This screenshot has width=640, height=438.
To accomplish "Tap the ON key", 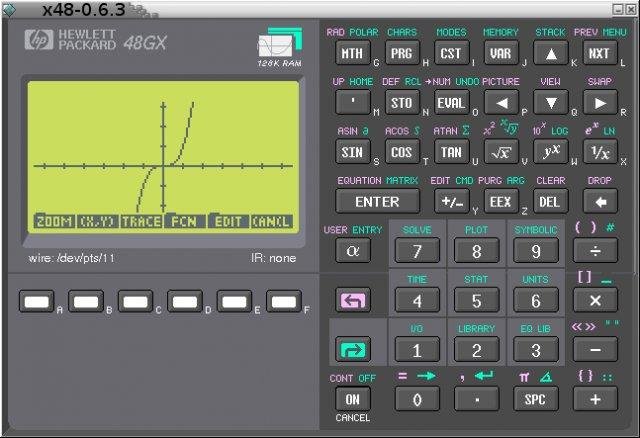I will pos(353,399).
